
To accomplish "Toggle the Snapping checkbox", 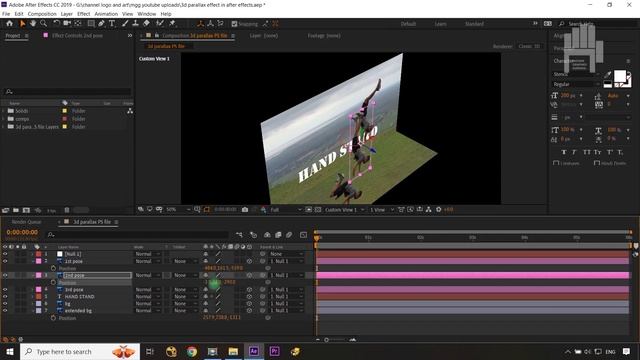I will [x=234, y=24].
